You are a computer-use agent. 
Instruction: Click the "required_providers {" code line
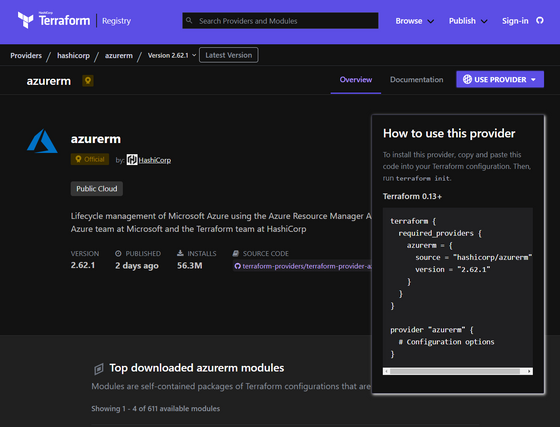(440, 233)
